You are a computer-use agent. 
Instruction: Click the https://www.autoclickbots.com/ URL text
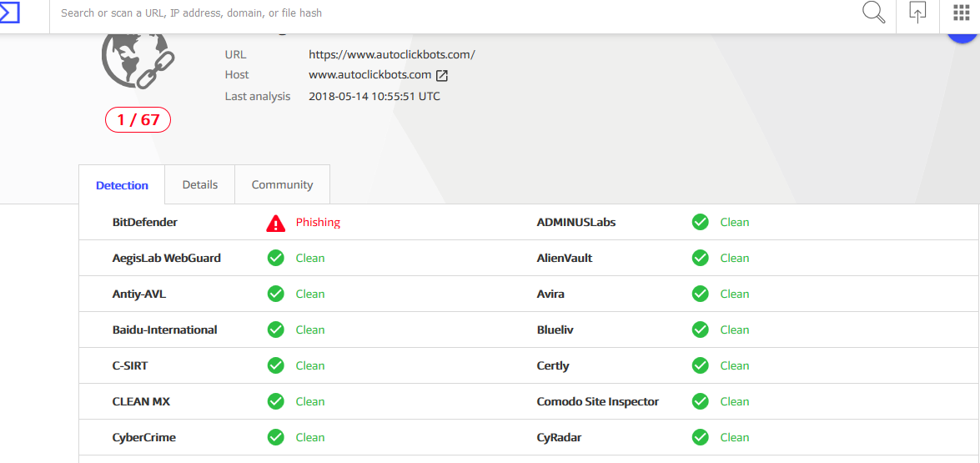click(x=392, y=54)
